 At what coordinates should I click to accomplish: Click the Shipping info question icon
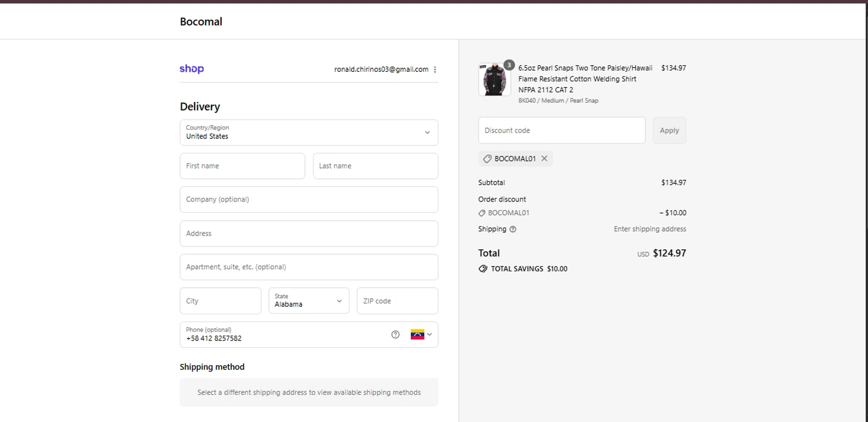[513, 229]
